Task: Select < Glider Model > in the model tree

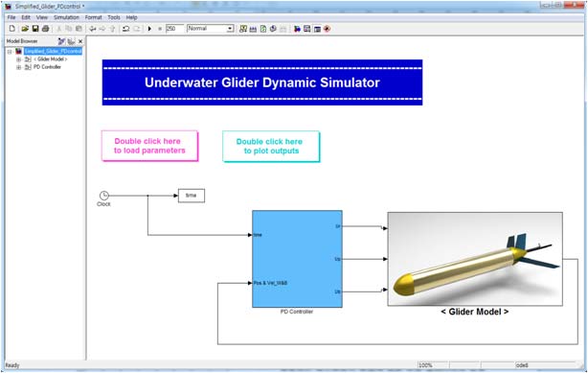Action: [x=50, y=59]
